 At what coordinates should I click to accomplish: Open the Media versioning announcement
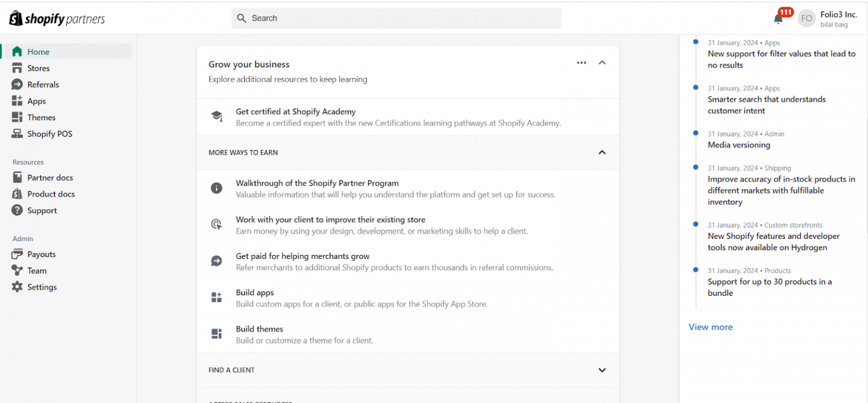(x=739, y=144)
